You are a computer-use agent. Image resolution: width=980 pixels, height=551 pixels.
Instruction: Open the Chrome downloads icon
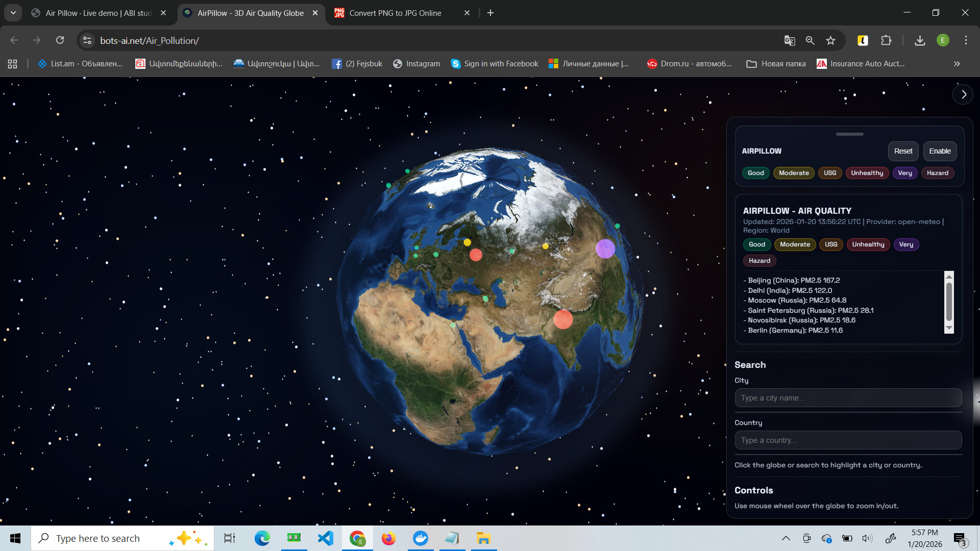coord(920,40)
